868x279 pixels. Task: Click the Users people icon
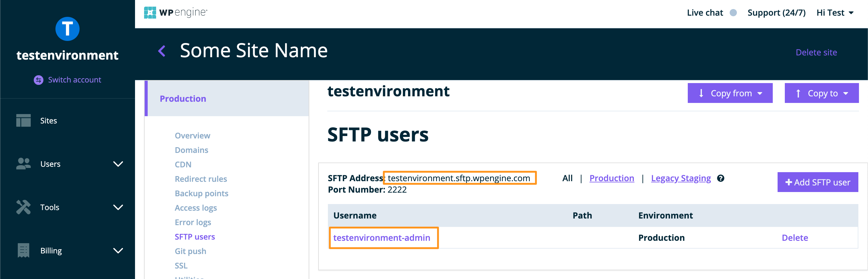coord(23,164)
